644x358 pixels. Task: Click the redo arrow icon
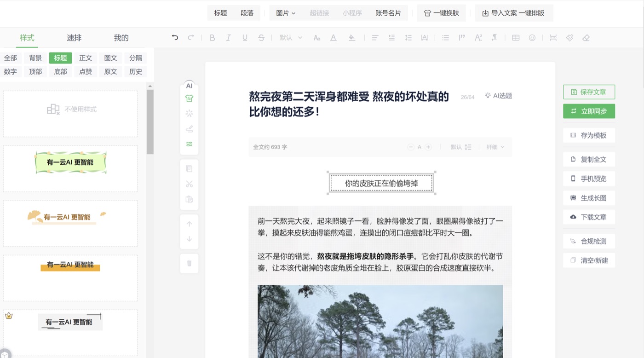(x=191, y=38)
